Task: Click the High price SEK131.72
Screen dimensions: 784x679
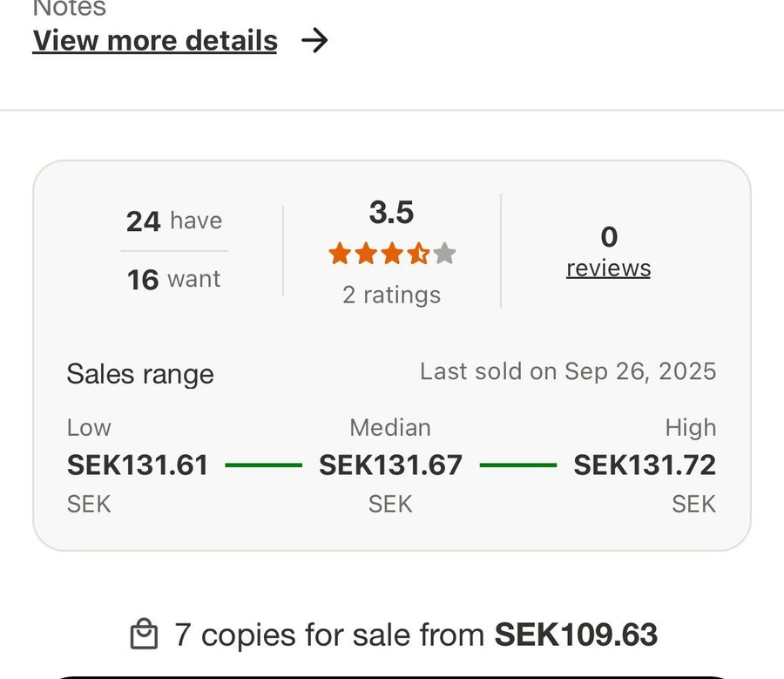Action: [645, 465]
